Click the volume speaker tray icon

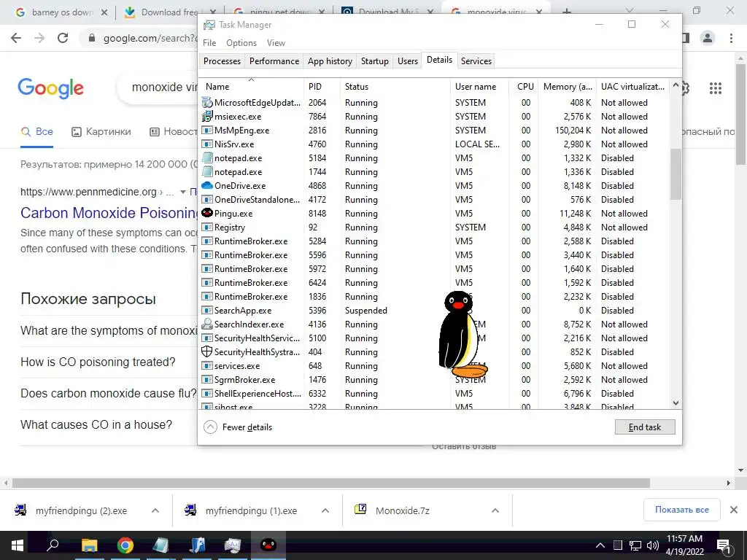pyautogui.click(x=653, y=545)
